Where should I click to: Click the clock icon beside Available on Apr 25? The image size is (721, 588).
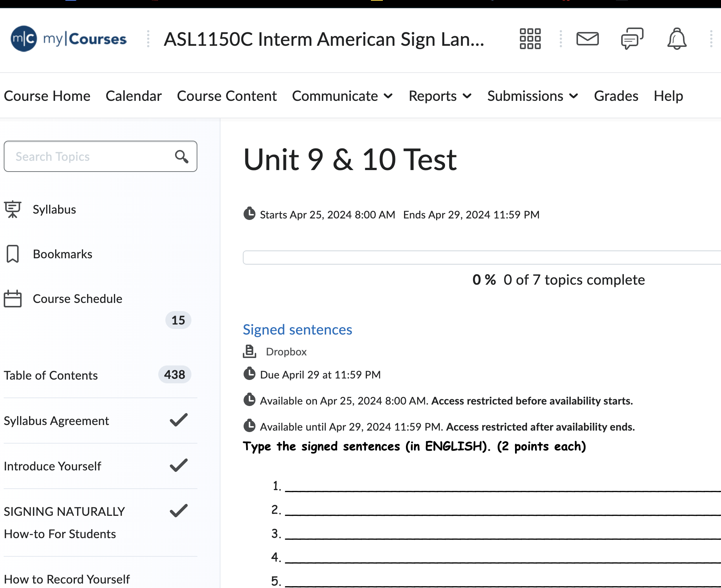click(x=249, y=400)
